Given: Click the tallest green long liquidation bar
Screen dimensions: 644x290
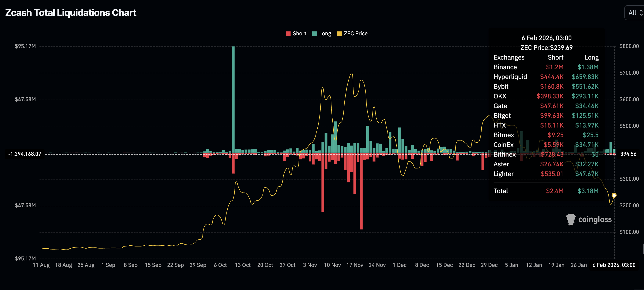Looking at the screenshot, I should [x=233, y=100].
